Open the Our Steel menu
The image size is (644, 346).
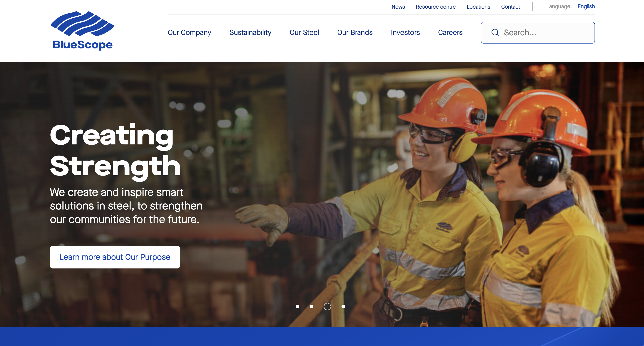coord(304,32)
